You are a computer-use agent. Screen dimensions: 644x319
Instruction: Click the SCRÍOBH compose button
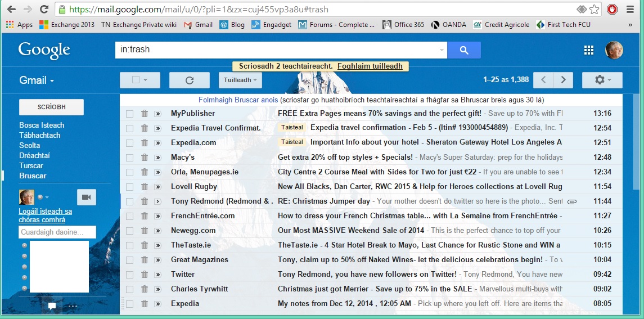[51, 107]
